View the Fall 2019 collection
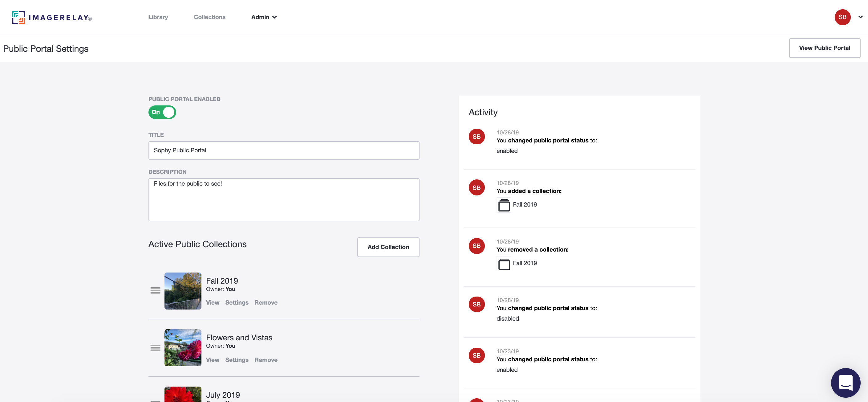Screen dimensions: 868x402 [213, 302]
